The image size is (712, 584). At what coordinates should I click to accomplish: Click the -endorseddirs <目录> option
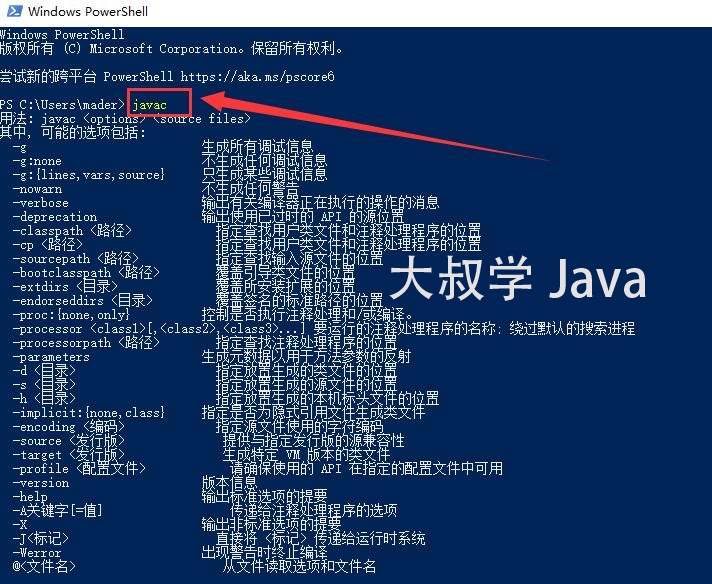click(x=83, y=301)
